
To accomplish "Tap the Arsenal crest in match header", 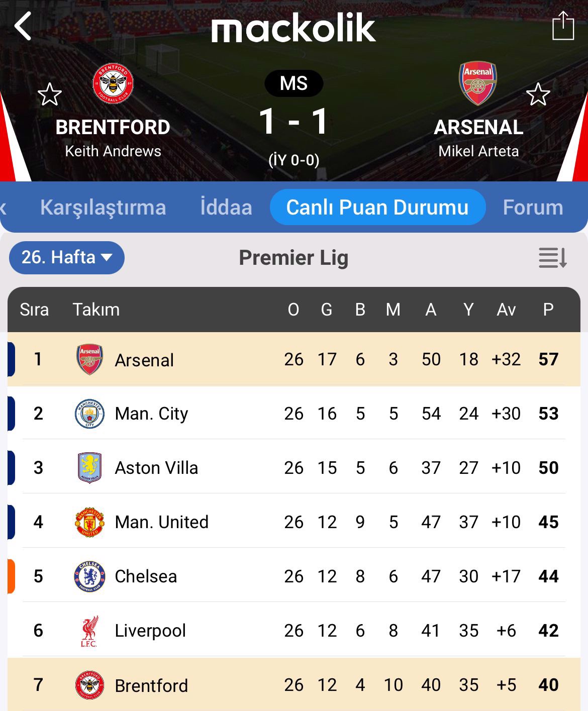I will tap(477, 83).
